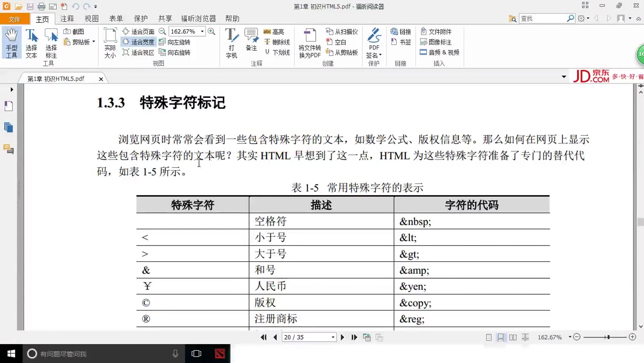Open the document tab list dropdown arrow
The height and width of the screenshot is (363, 644).
564,77
